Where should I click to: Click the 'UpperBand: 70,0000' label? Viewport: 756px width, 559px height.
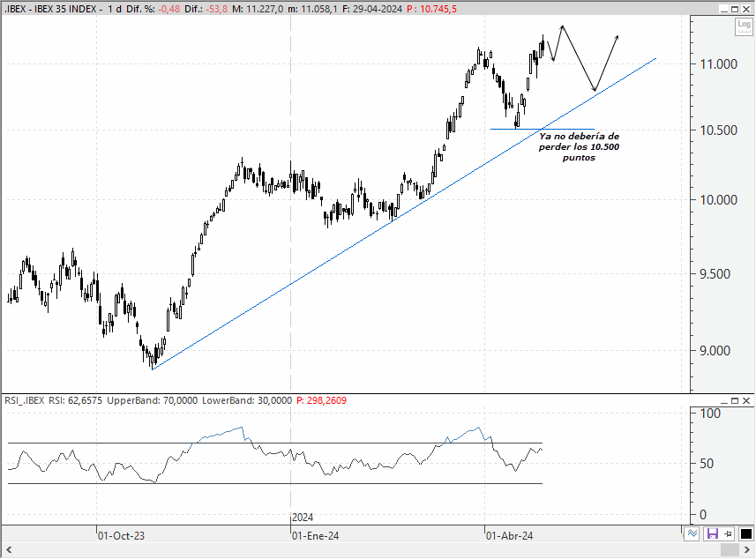pyautogui.click(x=153, y=400)
